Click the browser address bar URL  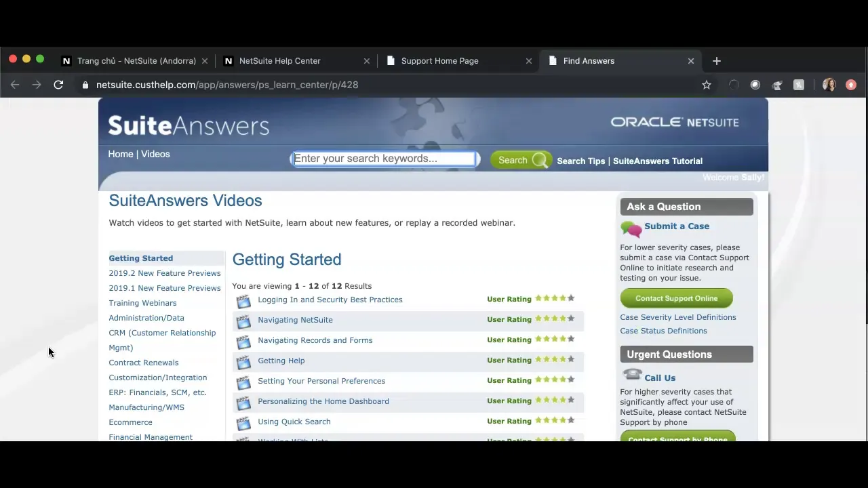click(227, 85)
